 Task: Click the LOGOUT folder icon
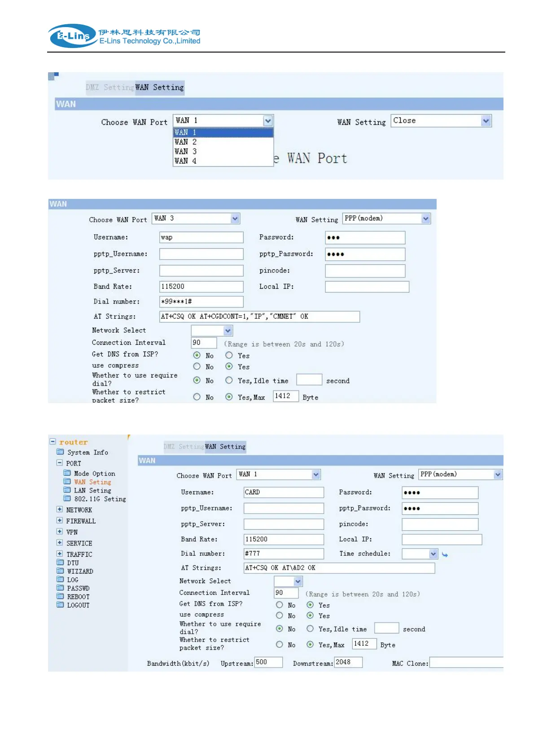point(60,605)
